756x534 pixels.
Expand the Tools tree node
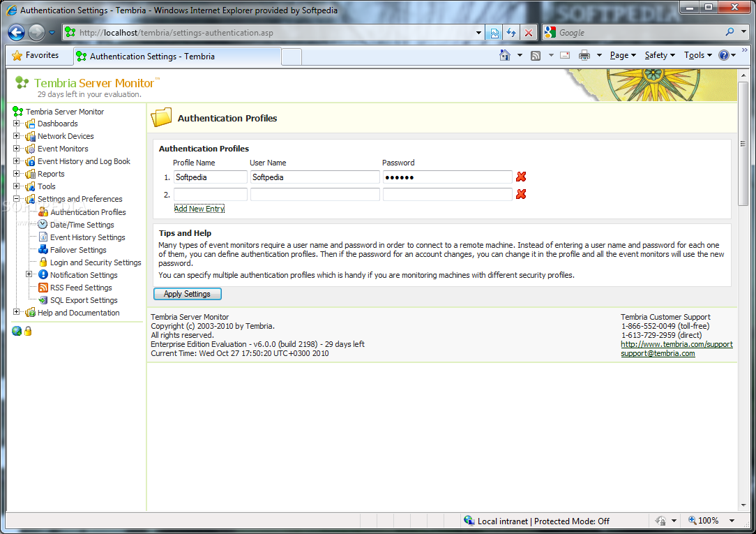tap(17, 186)
